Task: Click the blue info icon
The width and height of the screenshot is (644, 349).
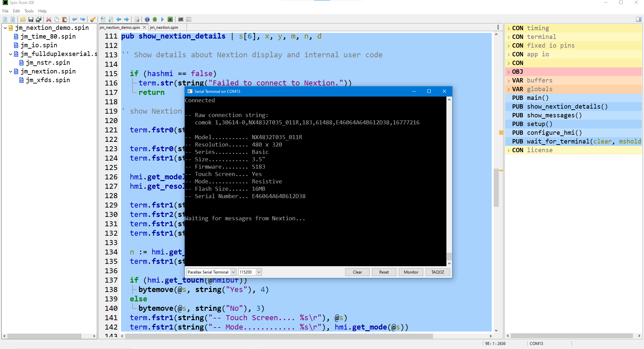Action: point(147,19)
